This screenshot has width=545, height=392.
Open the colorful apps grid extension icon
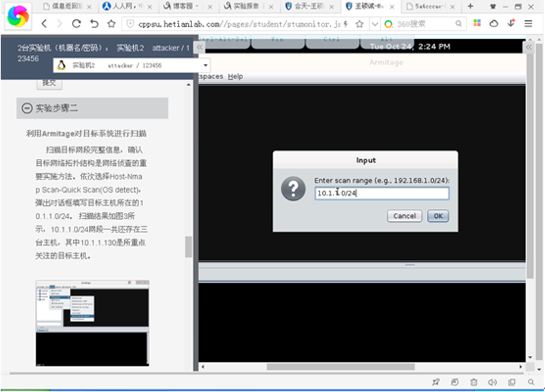click(x=477, y=24)
